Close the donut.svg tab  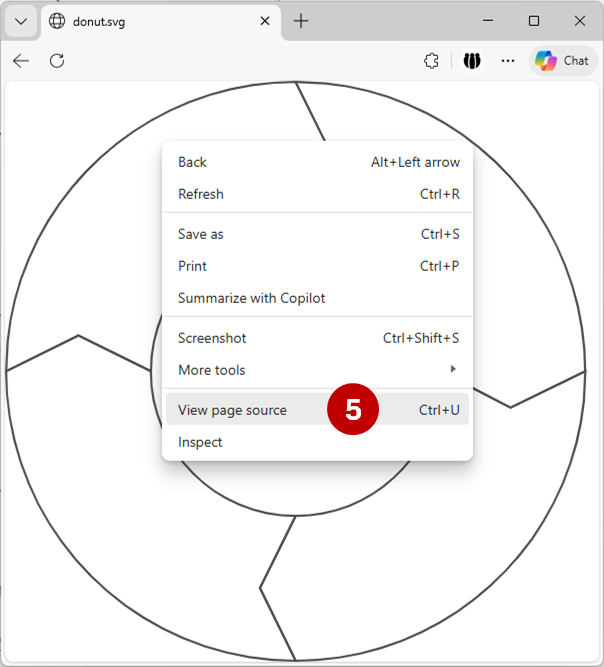click(265, 21)
